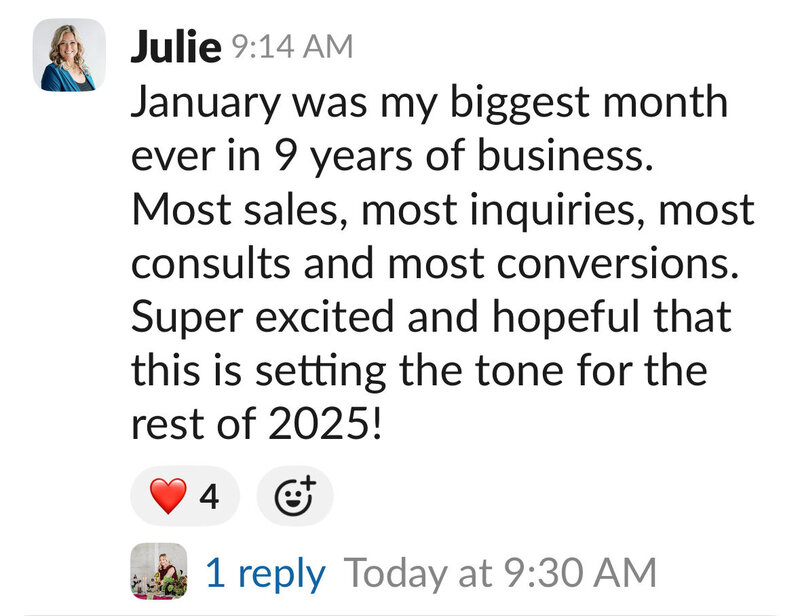Click Julie's name to view profile
This screenshot has height=616, width=800.
(175, 47)
